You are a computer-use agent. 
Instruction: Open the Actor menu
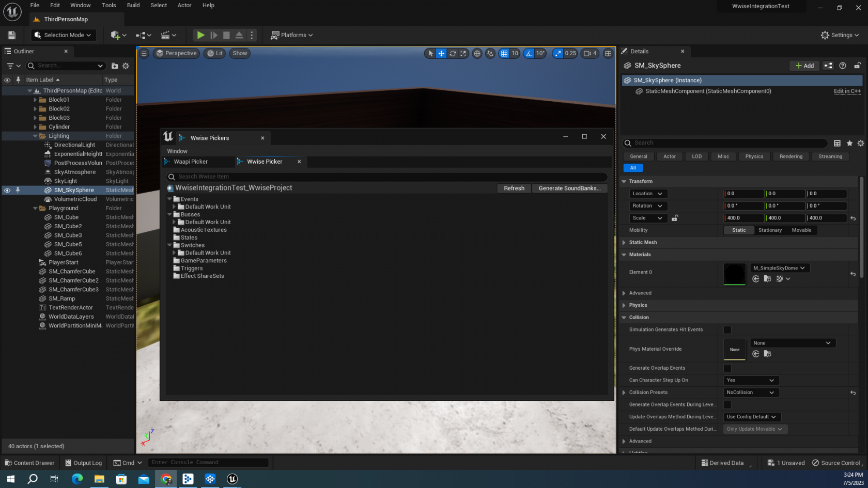pos(184,5)
